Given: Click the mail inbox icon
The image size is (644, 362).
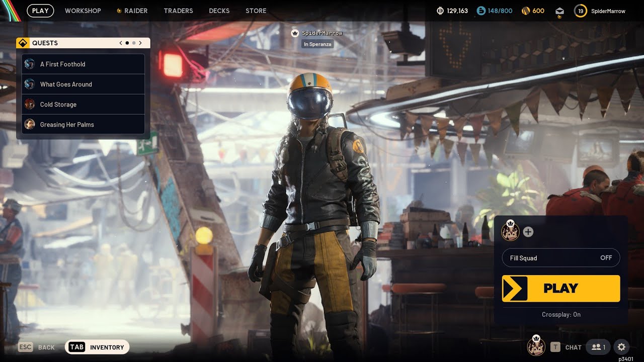Looking at the screenshot, I should coord(560,11).
